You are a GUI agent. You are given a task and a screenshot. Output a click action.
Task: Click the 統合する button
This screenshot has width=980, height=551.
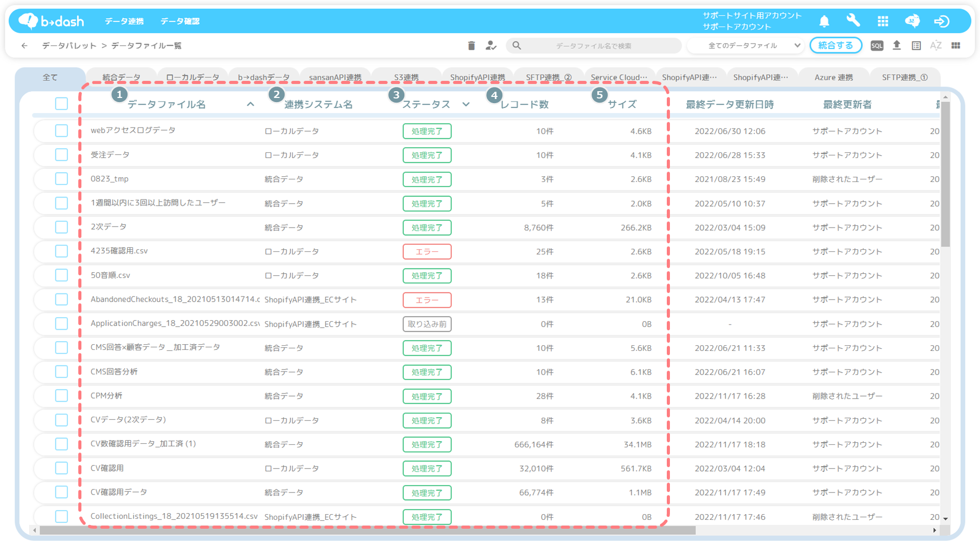(x=835, y=46)
